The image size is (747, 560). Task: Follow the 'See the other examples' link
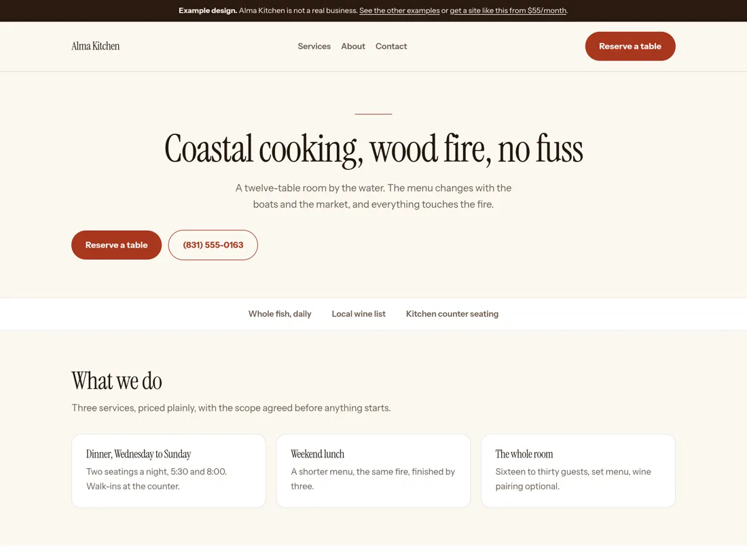399,10
